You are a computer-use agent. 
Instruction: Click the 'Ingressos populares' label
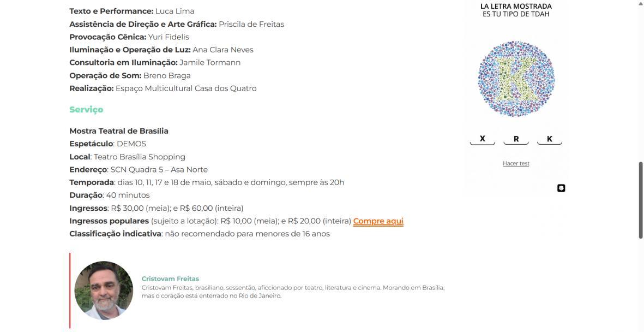point(109,221)
